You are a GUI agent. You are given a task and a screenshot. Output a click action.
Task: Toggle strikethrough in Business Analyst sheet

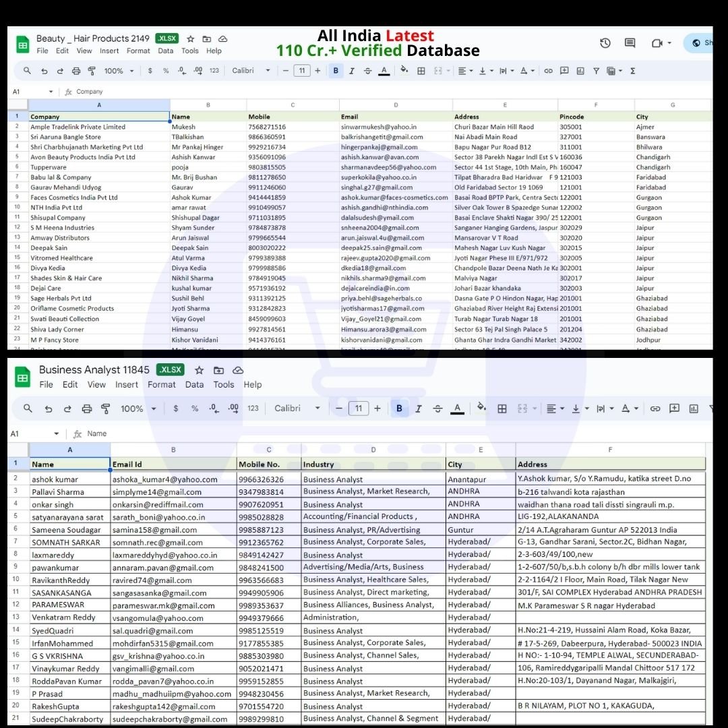[x=438, y=409]
